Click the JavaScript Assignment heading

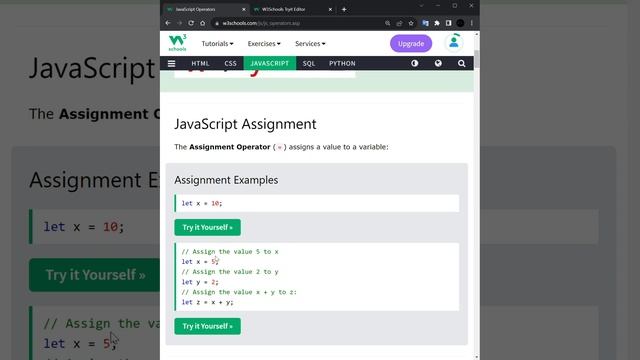pyautogui.click(x=245, y=124)
